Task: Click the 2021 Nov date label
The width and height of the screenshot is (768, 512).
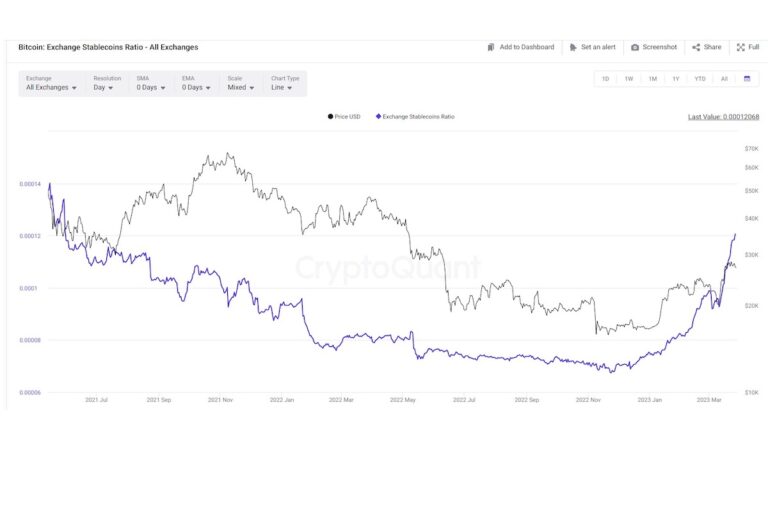Action: [x=220, y=400]
